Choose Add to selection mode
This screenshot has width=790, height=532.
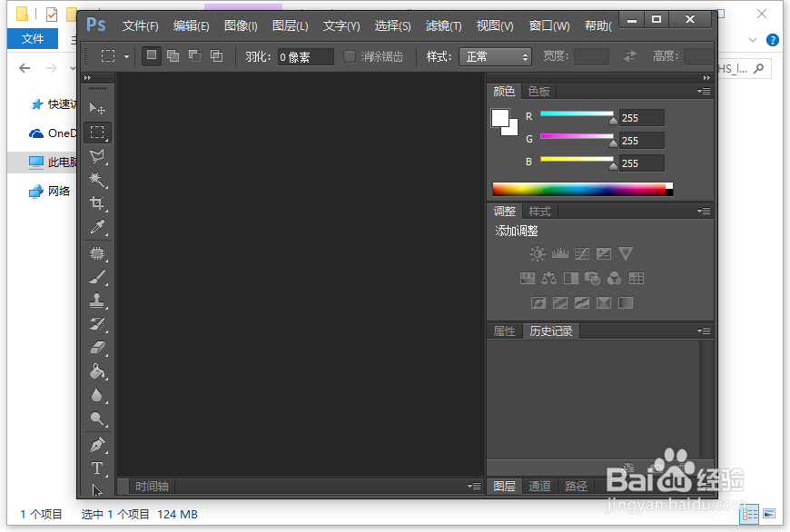pyautogui.click(x=173, y=56)
